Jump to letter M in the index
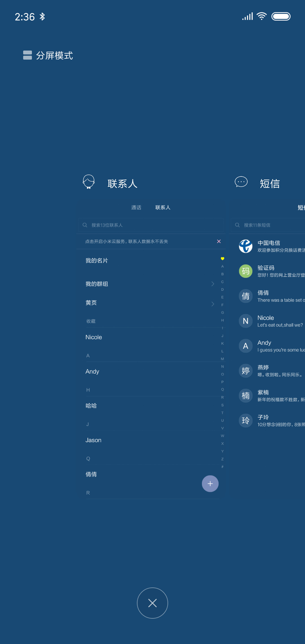The height and width of the screenshot is (644, 305). coord(223,359)
